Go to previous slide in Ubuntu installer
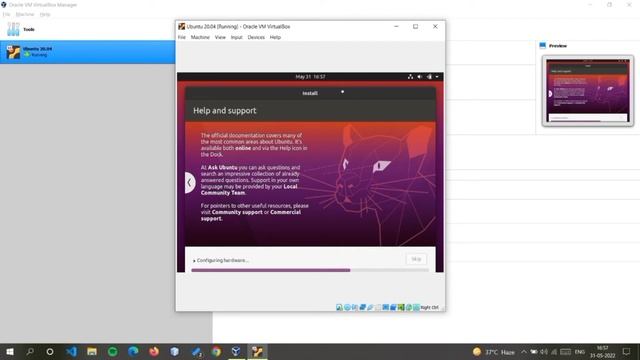 pos(189,182)
